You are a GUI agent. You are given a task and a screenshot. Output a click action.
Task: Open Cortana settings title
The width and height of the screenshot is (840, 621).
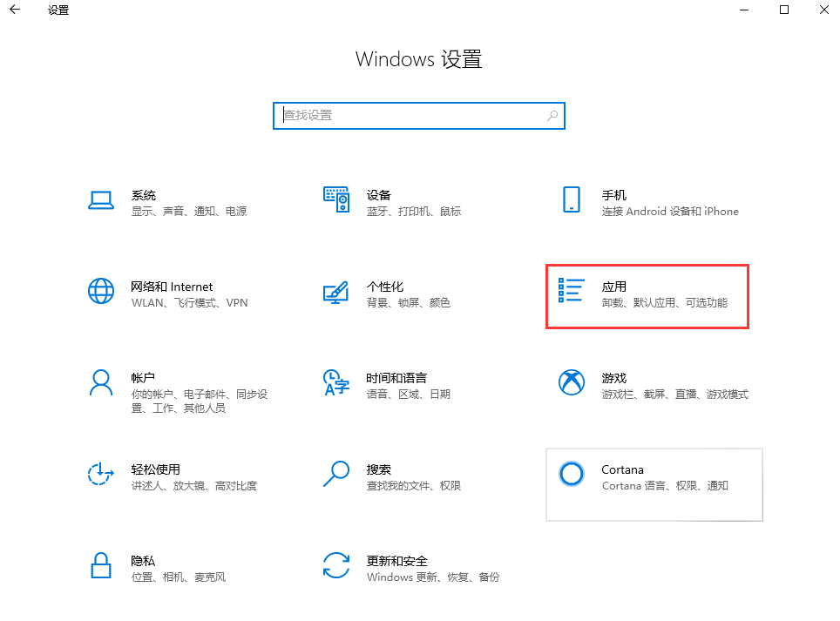point(622,469)
